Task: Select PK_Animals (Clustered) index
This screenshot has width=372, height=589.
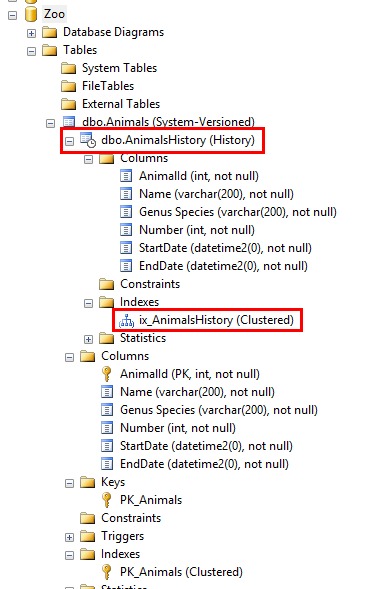Action: [x=181, y=572]
